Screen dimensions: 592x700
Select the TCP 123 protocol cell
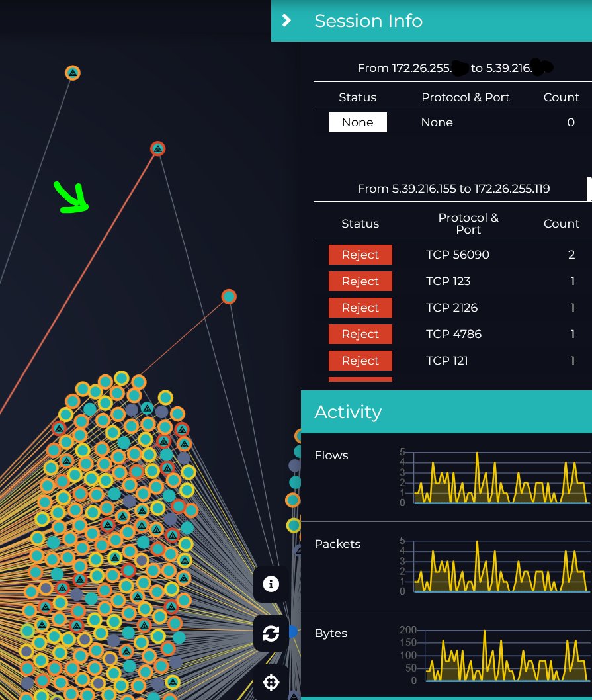click(448, 281)
